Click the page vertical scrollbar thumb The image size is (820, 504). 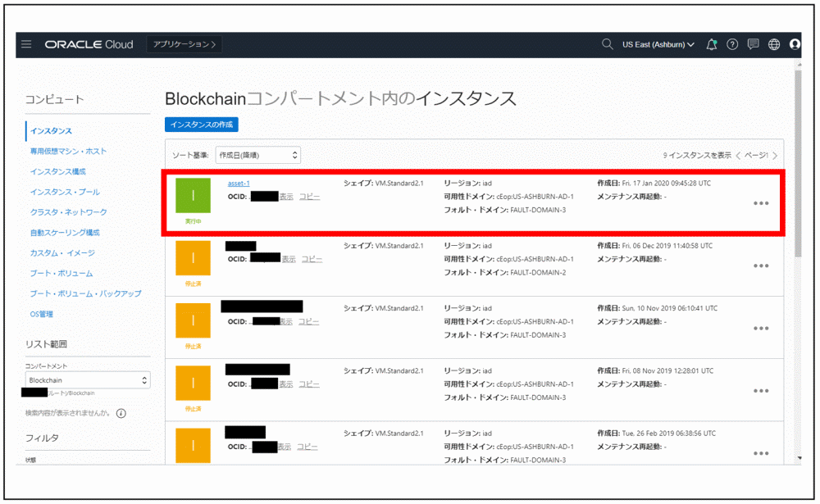tap(798, 163)
